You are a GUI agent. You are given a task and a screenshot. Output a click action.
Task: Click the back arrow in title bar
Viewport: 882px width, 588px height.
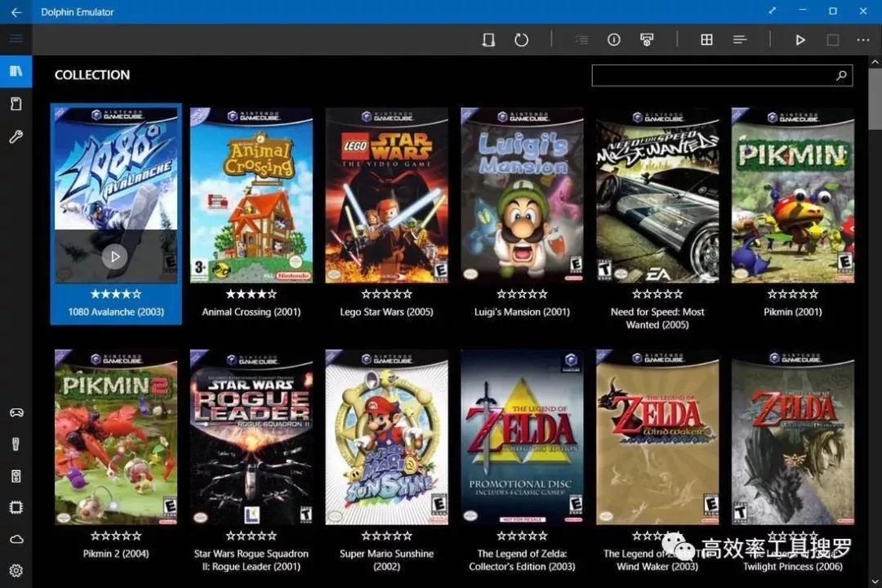click(x=16, y=12)
